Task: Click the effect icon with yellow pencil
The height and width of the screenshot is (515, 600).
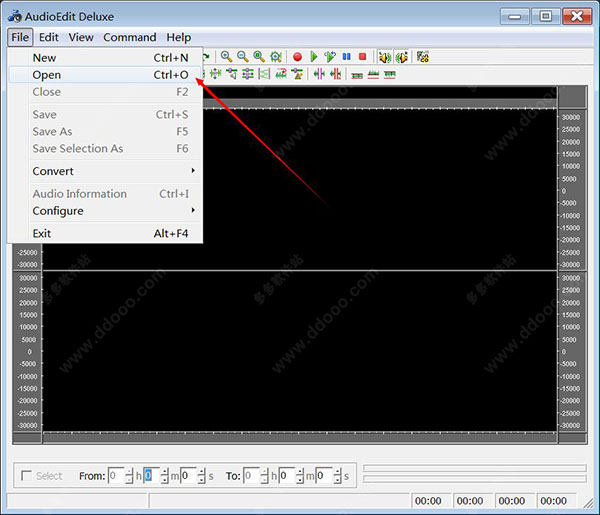Action: click(297, 73)
